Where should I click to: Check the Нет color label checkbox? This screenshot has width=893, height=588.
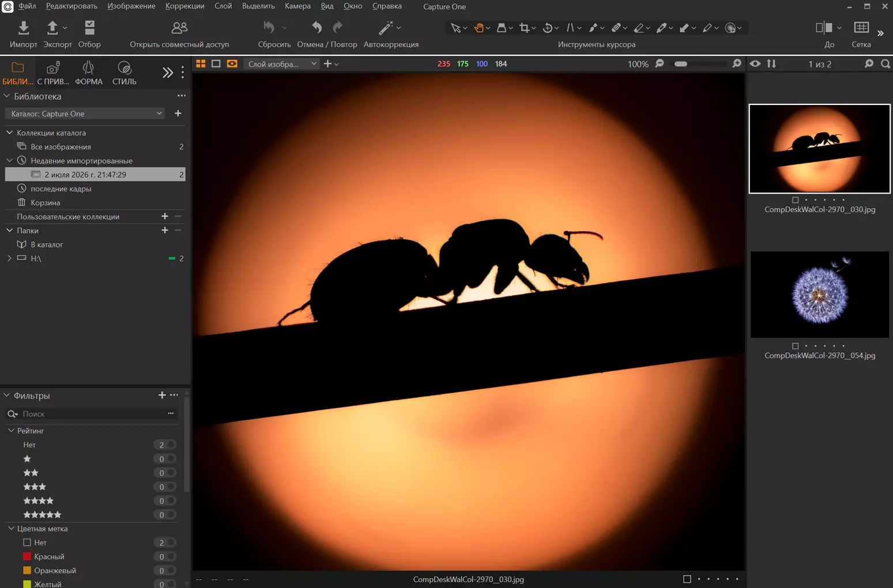[x=27, y=542]
